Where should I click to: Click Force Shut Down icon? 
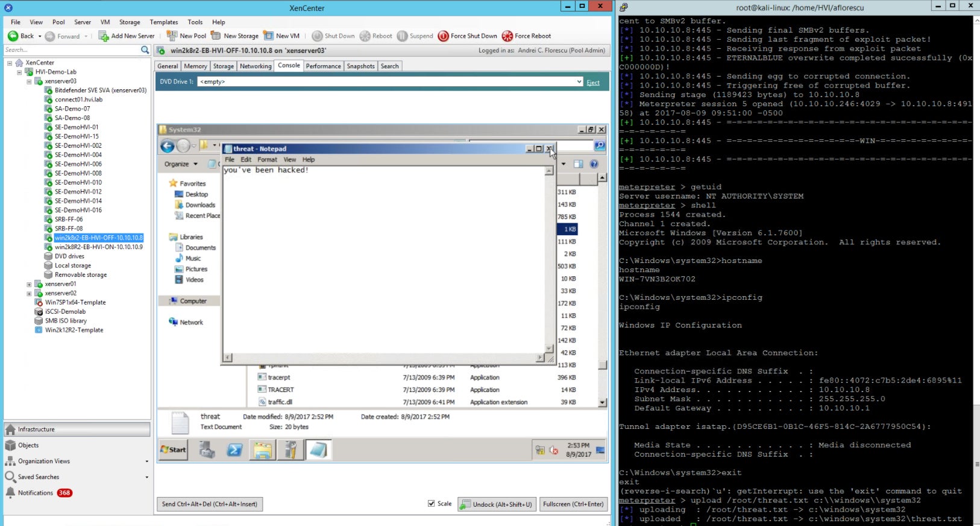[443, 36]
